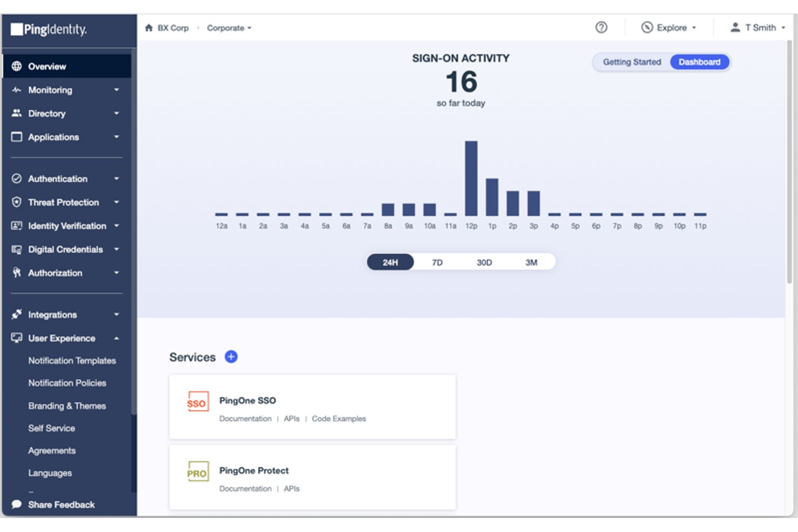The width and height of the screenshot is (798, 532).
Task: Expand the Authentication menu arrow
Action: (x=116, y=178)
